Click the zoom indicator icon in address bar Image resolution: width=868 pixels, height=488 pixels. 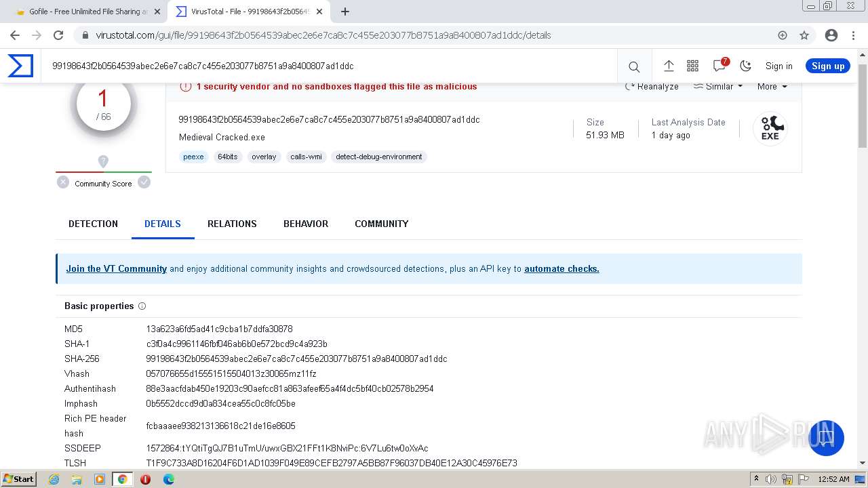pyautogui.click(x=783, y=35)
